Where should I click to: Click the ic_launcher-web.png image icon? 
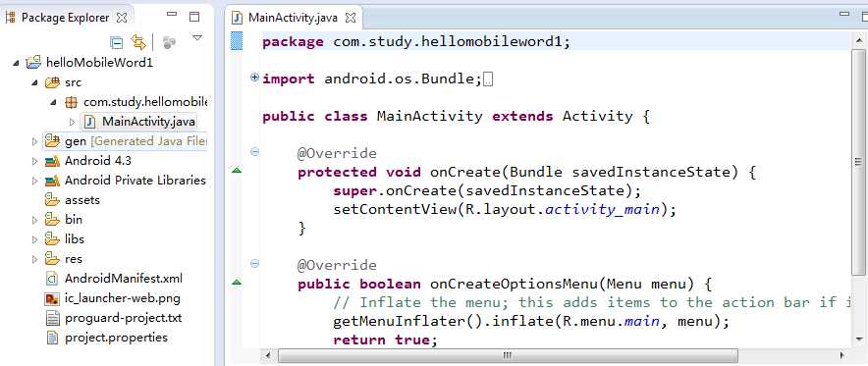pyautogui.click(x=52, y=298)
